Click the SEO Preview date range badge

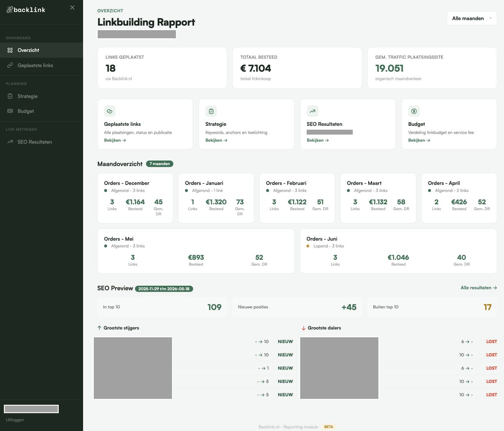[164, 289]
